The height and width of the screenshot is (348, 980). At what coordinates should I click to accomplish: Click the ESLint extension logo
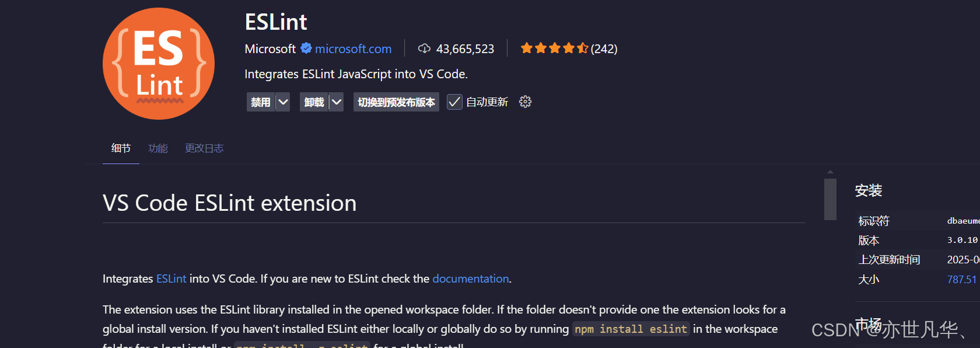(159, 64)
